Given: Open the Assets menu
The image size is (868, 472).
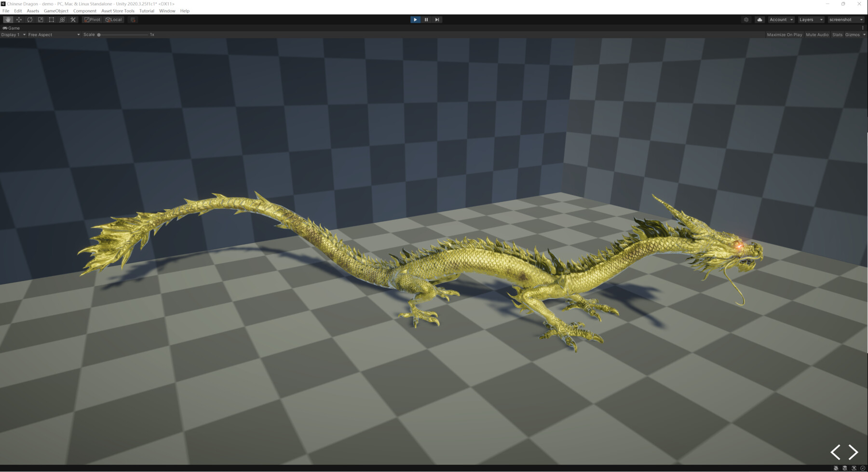Looking at the screenshot, I should [33, 11].
